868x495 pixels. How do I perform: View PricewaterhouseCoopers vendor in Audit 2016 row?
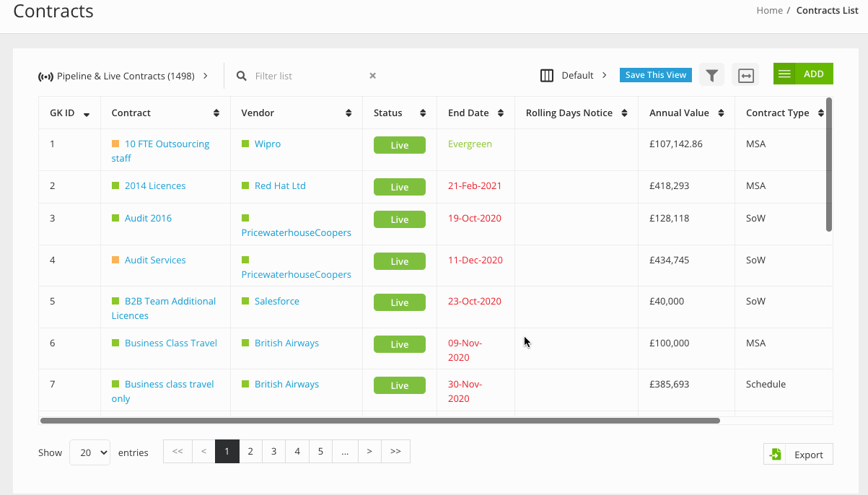click(297, 232)
